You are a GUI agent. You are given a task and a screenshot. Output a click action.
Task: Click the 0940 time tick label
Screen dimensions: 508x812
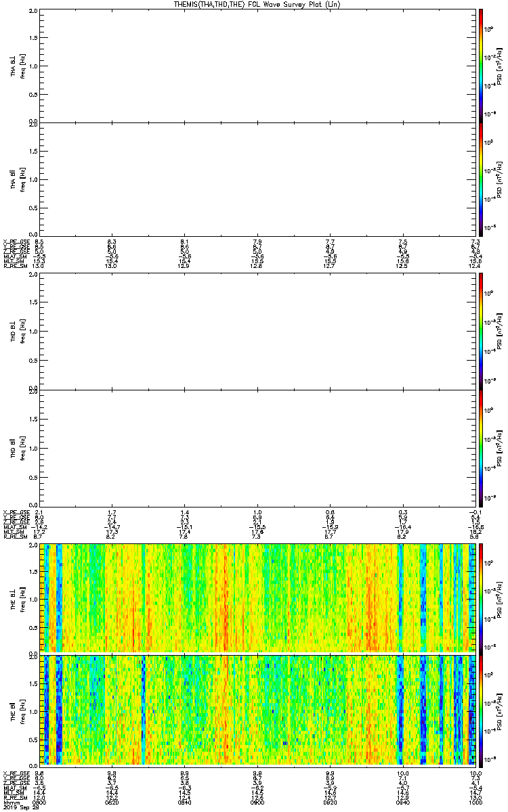pos(402,803)
